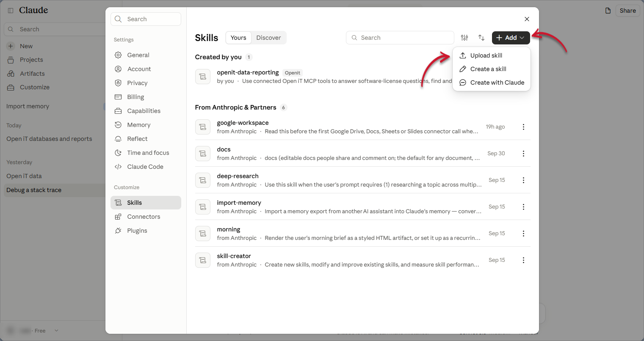
Task: Open Billing settings page
Action: click(x=146, y=97)
